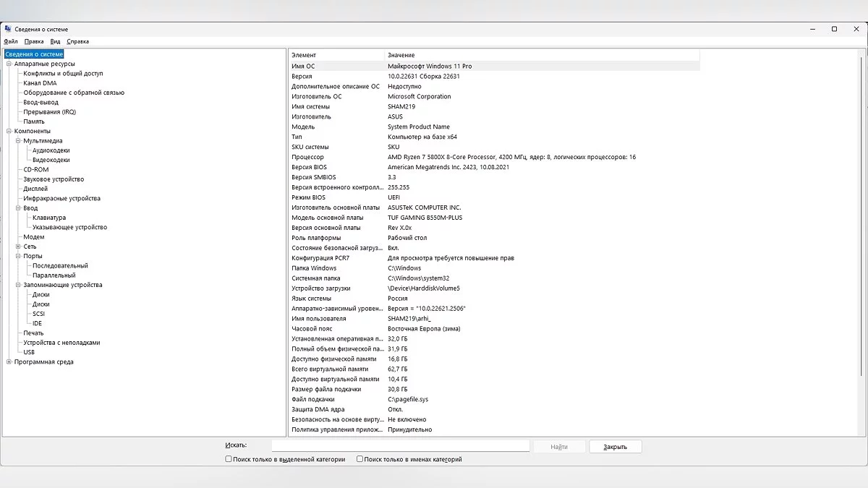Open the Вид menu
The height and width of the screenshot is (488, 868).
pyautogui.click(x=55, y=41)
